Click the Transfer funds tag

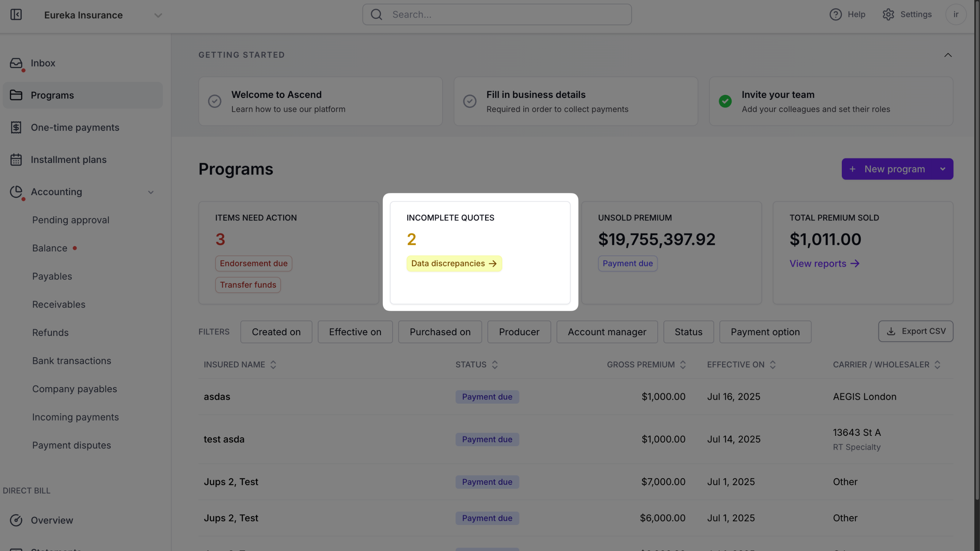click(248, 285)
